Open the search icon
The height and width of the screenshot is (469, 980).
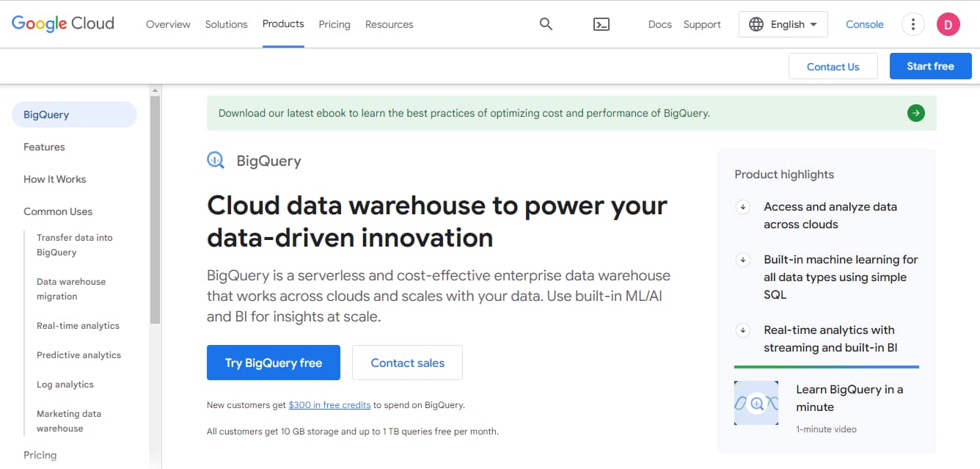point(546,23)
